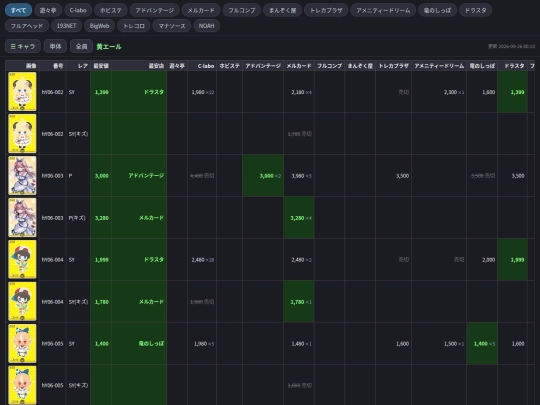540x405 pixels.
Task: Click the 竜のしっぽ table column header
Action: pos(482,66)
